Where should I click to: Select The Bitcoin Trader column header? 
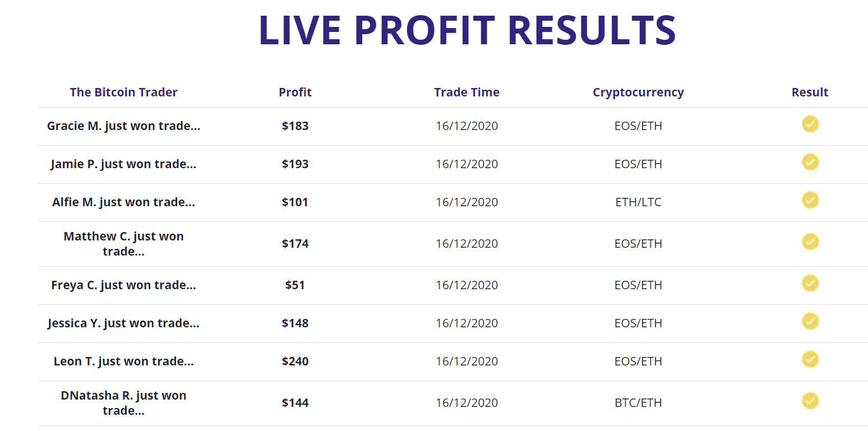[123, 92]
